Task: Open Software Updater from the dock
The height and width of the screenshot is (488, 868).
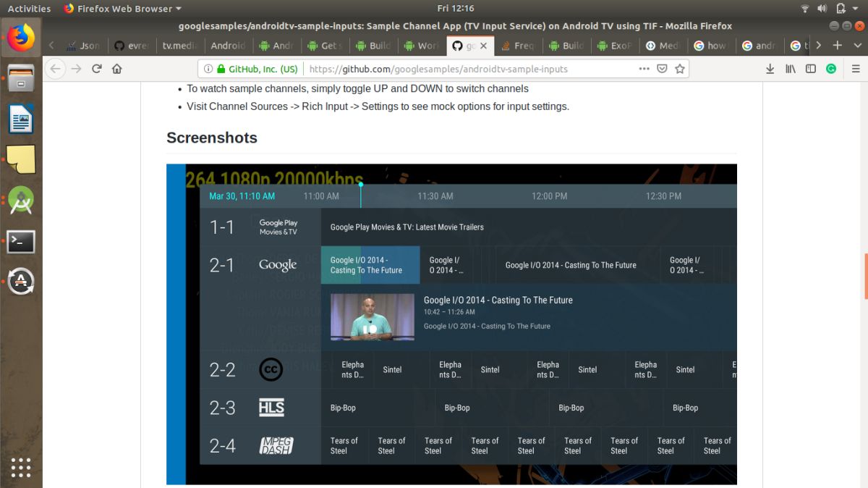Action: [21, 282]
